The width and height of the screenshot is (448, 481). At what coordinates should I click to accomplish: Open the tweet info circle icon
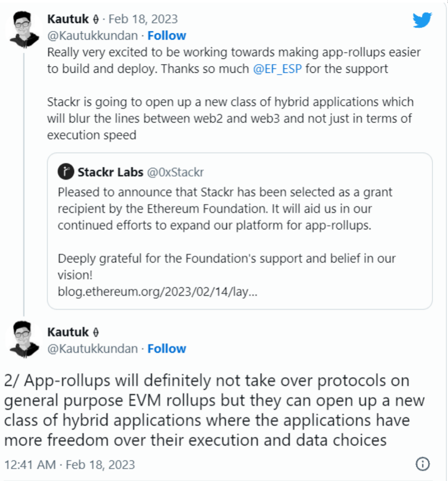pos(423,464)
